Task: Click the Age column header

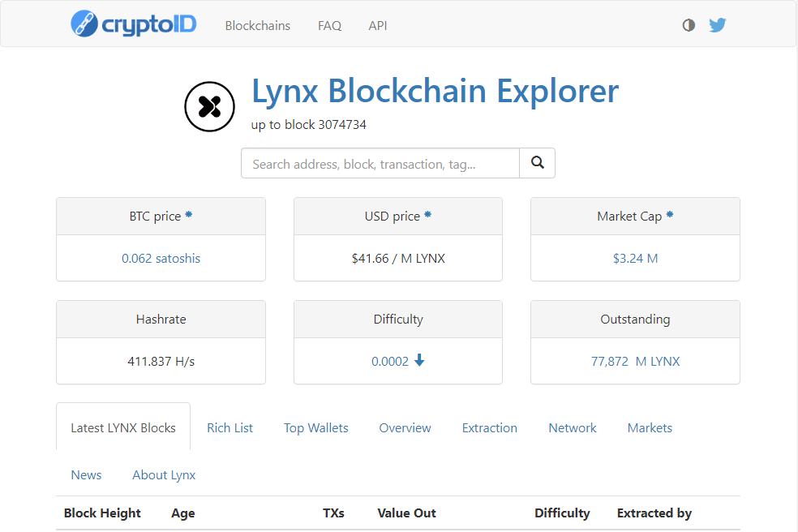Action: pos(183,513)
